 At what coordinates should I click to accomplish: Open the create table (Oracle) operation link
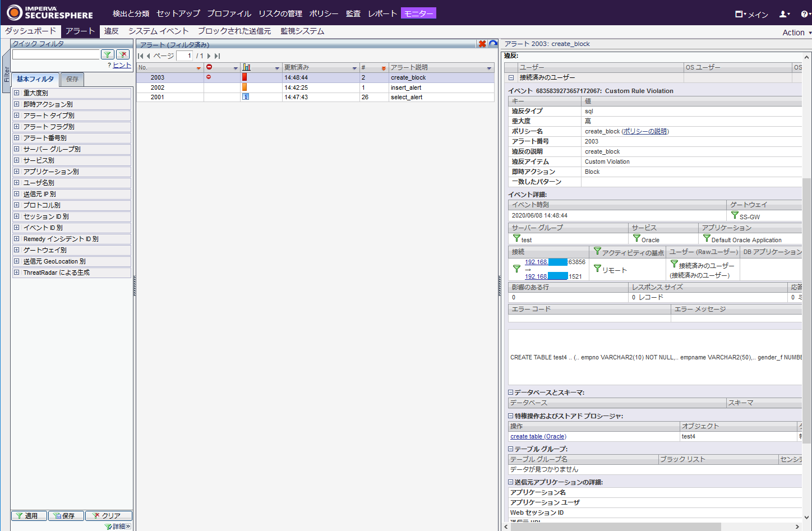coord(538,436)
